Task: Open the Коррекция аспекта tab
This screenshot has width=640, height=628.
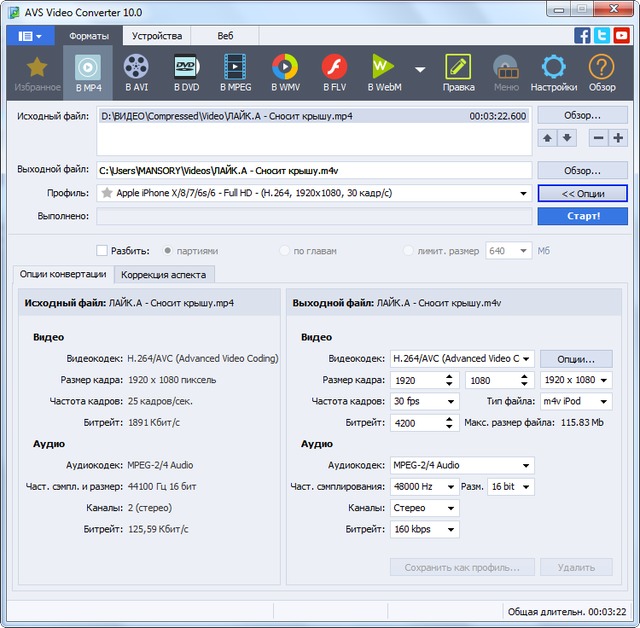Action: pyautogui.click(x=164, y=275)
